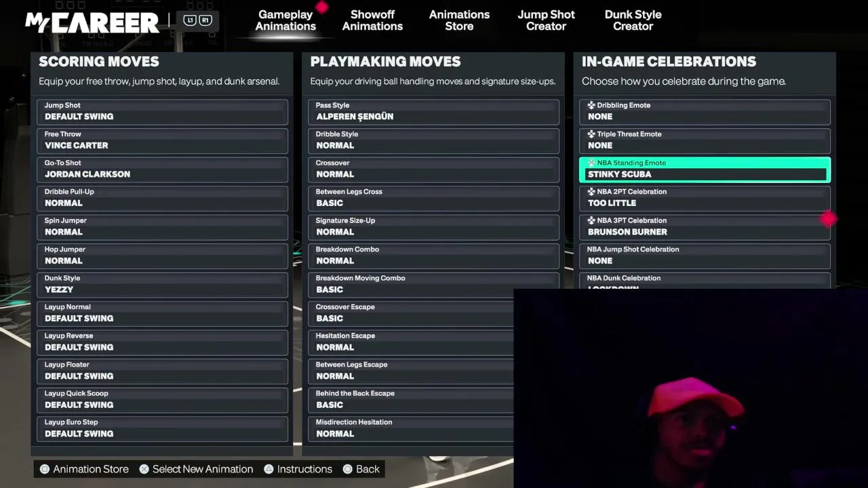Click the R1 bumper icon
Screen dimensions: 868x488
(x=205, y=20)
